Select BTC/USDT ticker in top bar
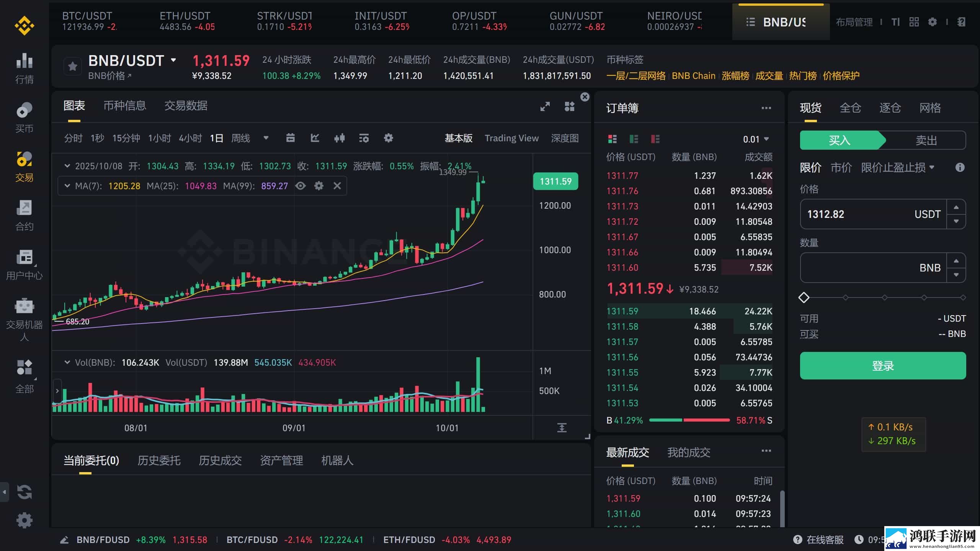The width and height of the screenshot is (980, 551). tap(89, 21)
